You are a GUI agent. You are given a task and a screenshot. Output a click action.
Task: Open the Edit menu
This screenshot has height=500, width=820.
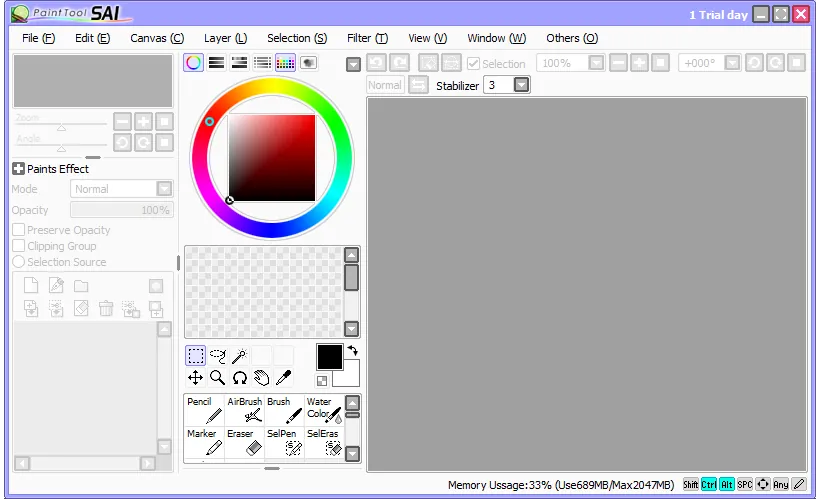(x=93, y=38)
